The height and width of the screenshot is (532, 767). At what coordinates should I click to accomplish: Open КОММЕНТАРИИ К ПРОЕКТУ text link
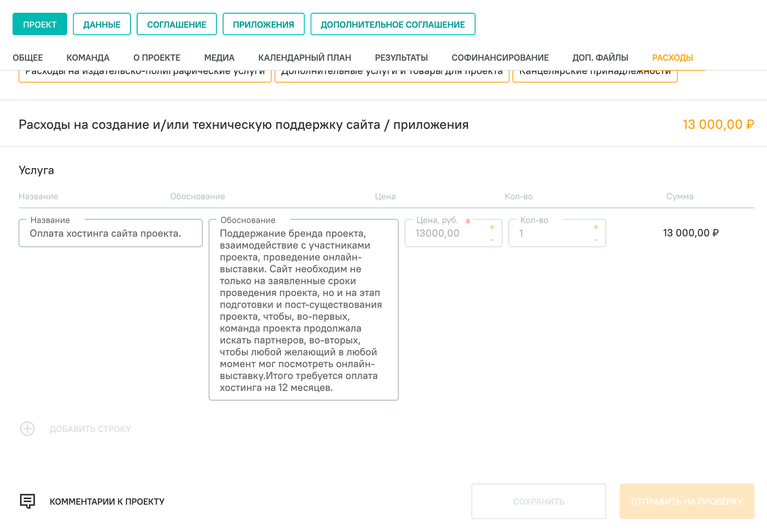107,502
